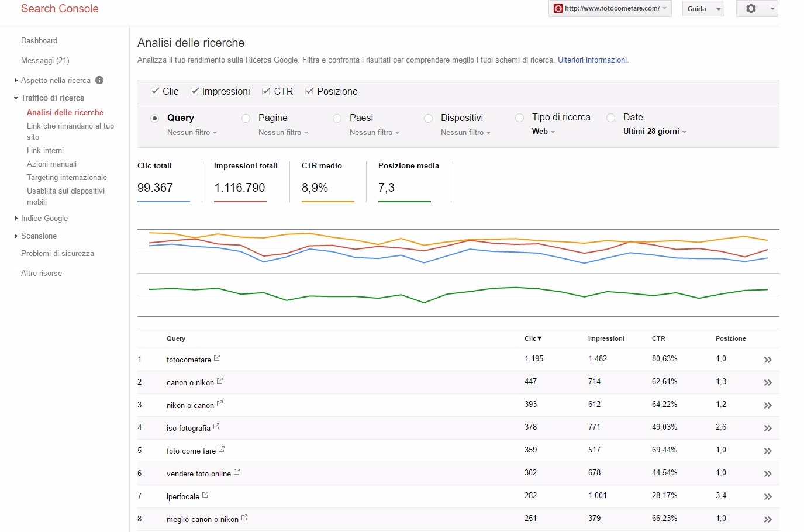The width and height of the screenshot is (804, 532).
Task: Click the info icon beside Aspetto nella ricerca
Action: click(99, 80)
